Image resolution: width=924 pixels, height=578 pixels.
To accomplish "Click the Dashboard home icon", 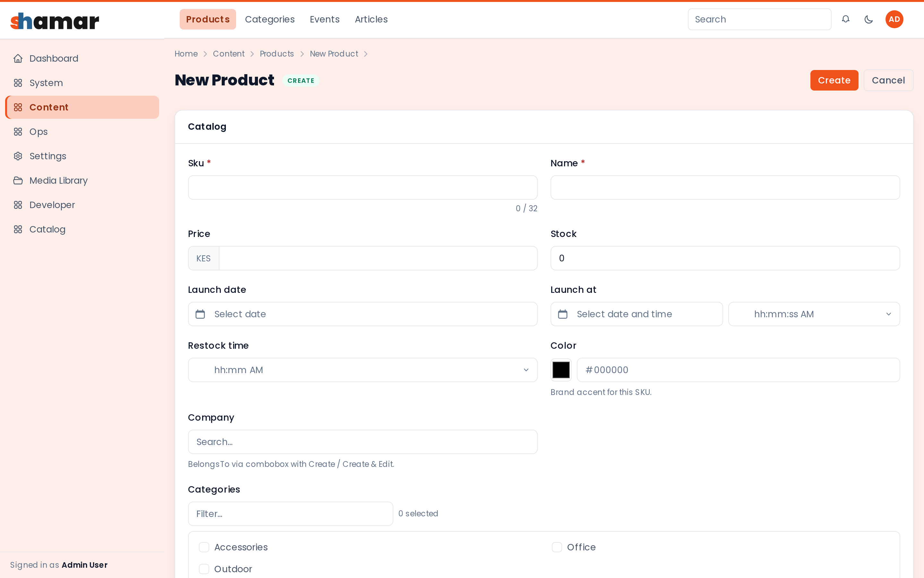I will tap(18, 58).
